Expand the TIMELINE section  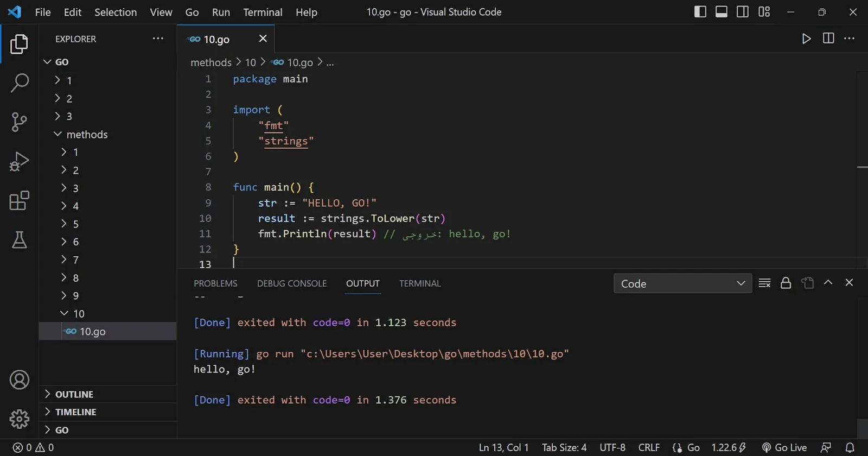click(108, 412)
